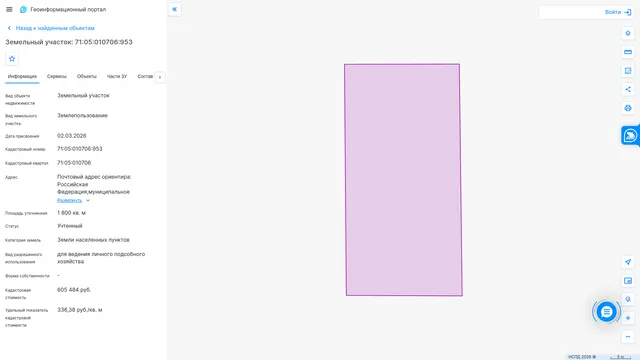The width and height of the screenshot is (640, 360).
Task: Print the map via printer icon
Action: [628, 108]
